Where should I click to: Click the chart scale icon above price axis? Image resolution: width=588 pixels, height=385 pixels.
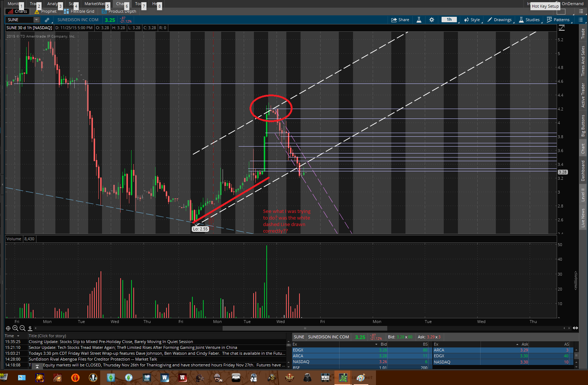(561, 28)
